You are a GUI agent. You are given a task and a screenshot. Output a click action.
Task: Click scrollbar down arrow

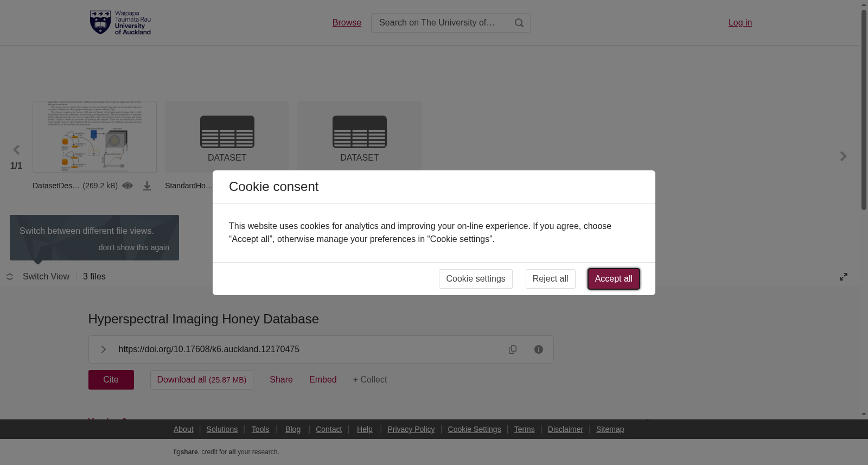pyautogui.click(x=864, y=415)
